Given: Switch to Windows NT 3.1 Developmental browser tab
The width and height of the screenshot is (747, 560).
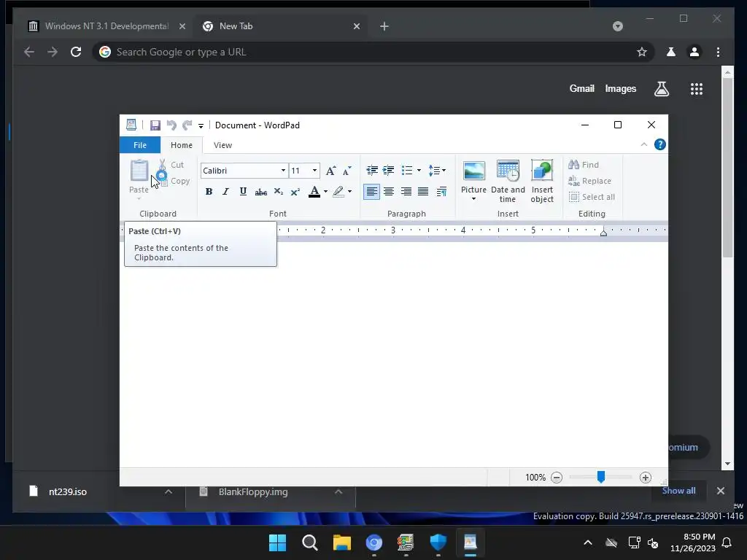Looking at the screenshot, I should pos(106,26).
